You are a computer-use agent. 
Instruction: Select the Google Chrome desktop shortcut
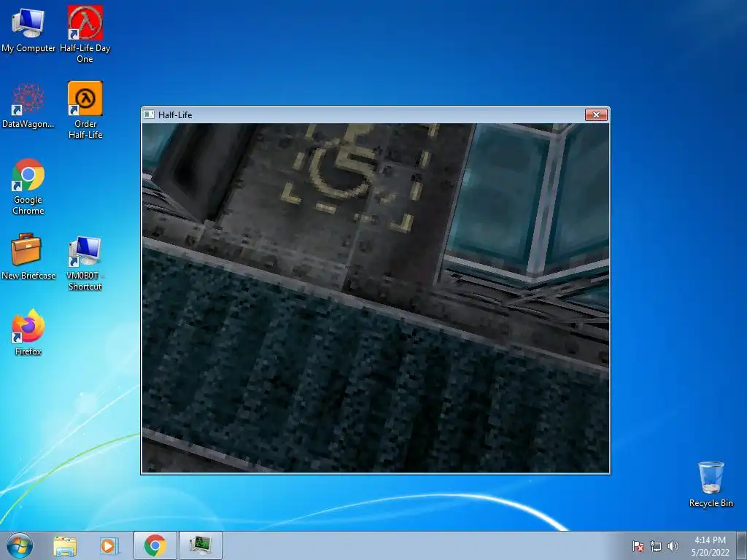tap(28, 186)
